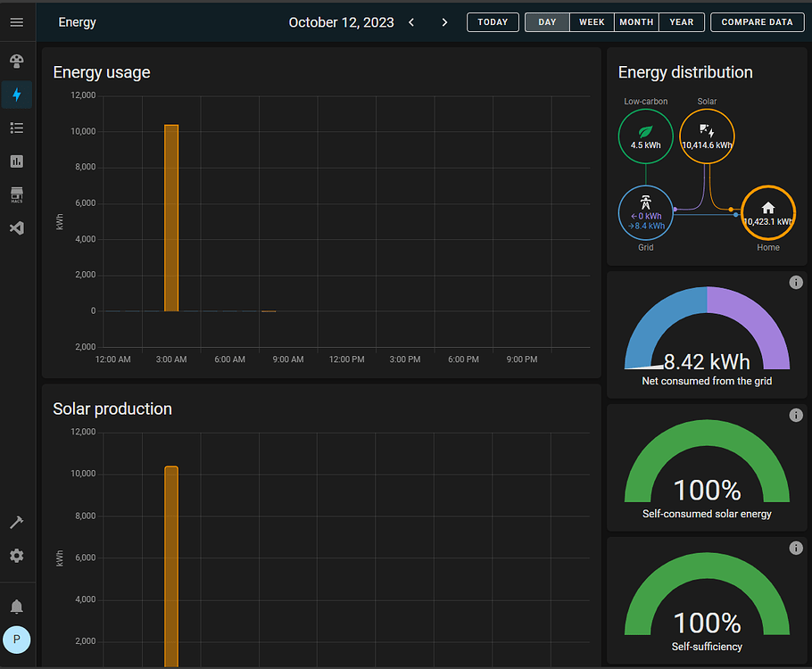Go to the previous day arrow
The image size is (812, 669).
coord(411,22)
